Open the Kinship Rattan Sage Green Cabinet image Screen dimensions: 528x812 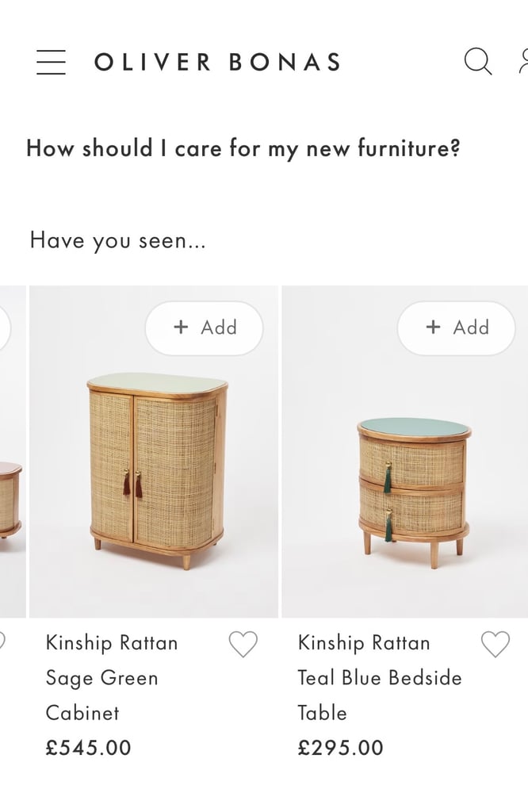tap(154, 451)
